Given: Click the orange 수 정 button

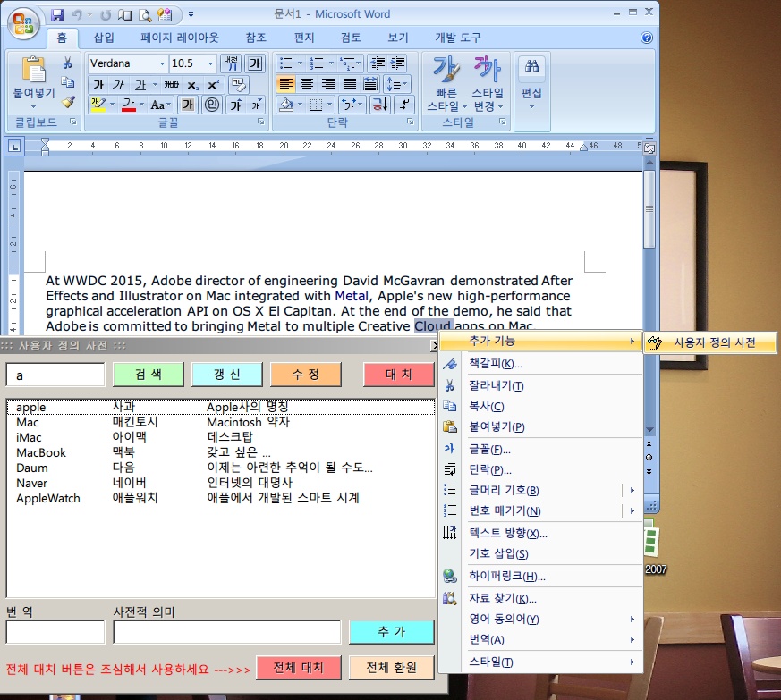Looking at the screenshot, I should [x=306, y=375].
